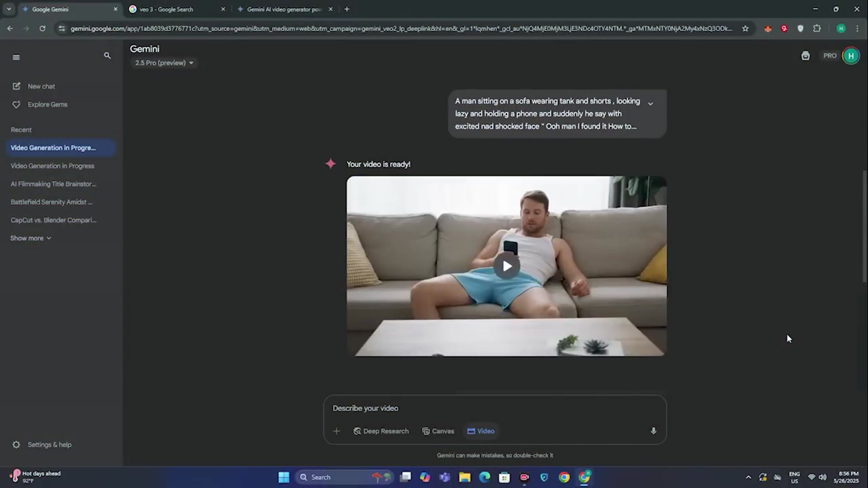Click the microphone voice input icon
Viewport: 868px width, 488px height.
pos(653,431)
